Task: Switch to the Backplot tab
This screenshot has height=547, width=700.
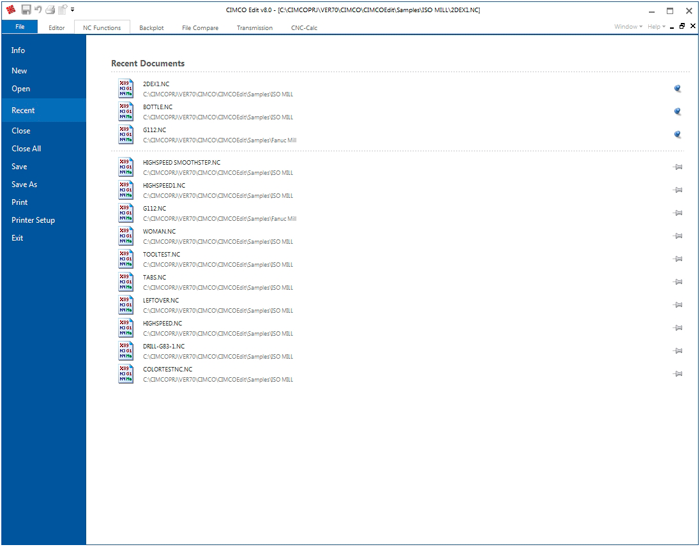Action: (x=151, y=28)
